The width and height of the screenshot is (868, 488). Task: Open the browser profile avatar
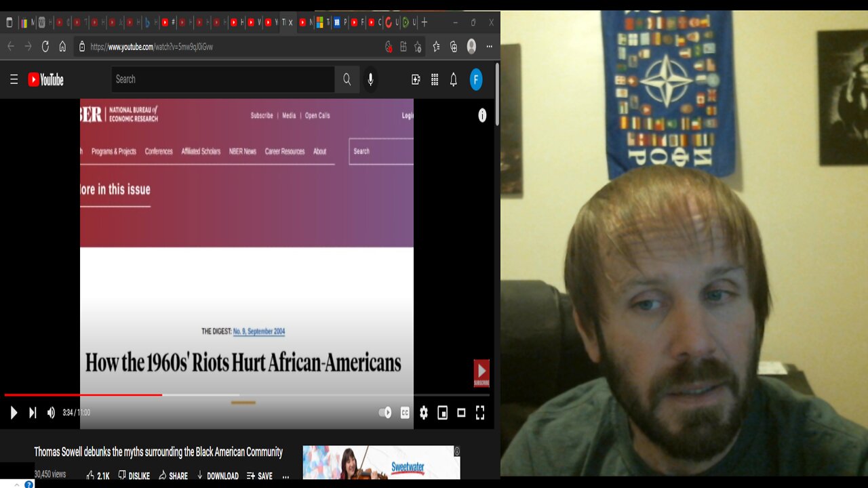coord(471,47)
